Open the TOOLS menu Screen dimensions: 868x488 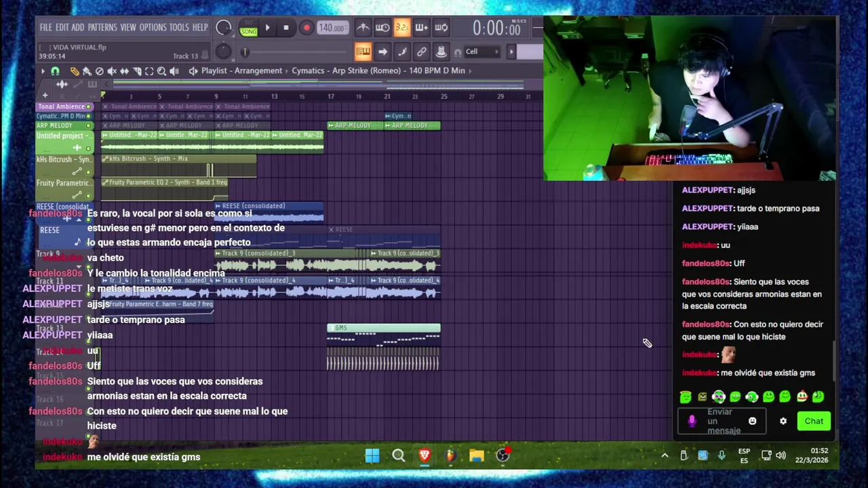point(179,27)
